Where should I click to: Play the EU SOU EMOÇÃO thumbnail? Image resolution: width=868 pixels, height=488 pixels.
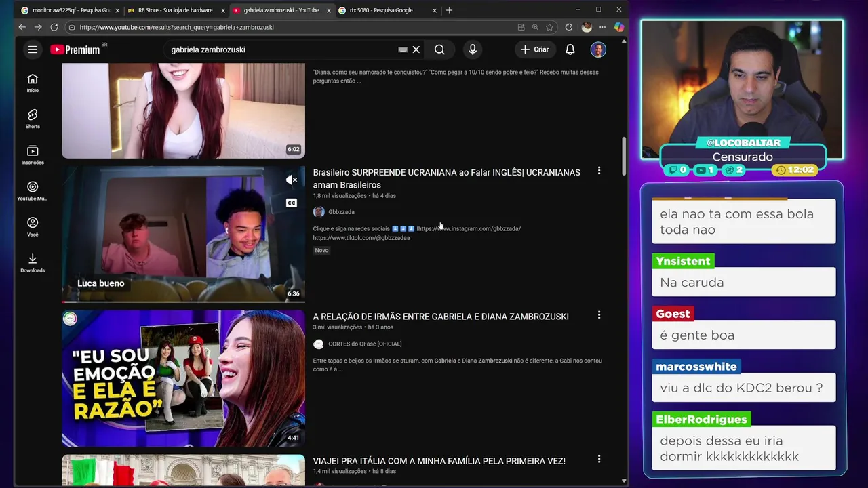tap(183, 378)
